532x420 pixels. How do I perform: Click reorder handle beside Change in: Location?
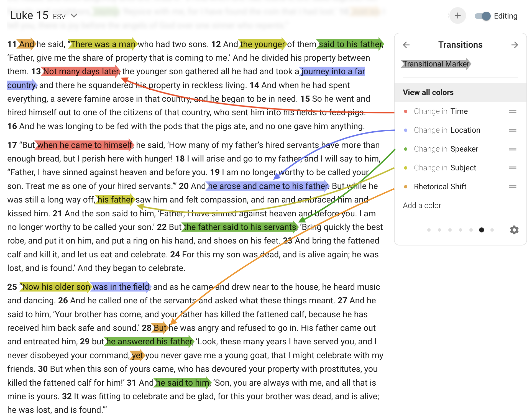pos(512,130)
